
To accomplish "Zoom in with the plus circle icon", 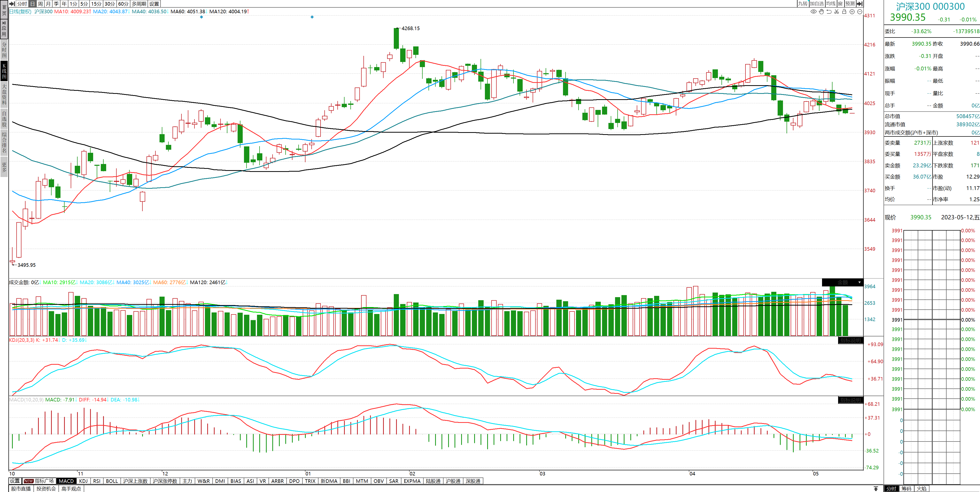I will 852,11.
